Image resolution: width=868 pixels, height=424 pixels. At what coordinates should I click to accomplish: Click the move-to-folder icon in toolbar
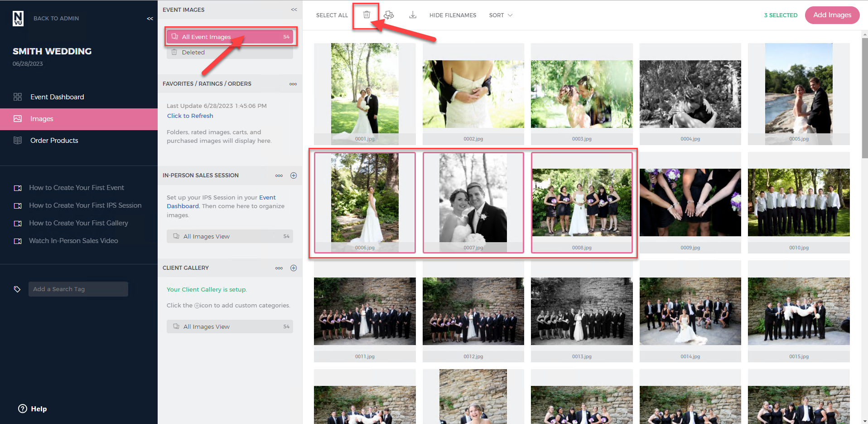[389, 15]
